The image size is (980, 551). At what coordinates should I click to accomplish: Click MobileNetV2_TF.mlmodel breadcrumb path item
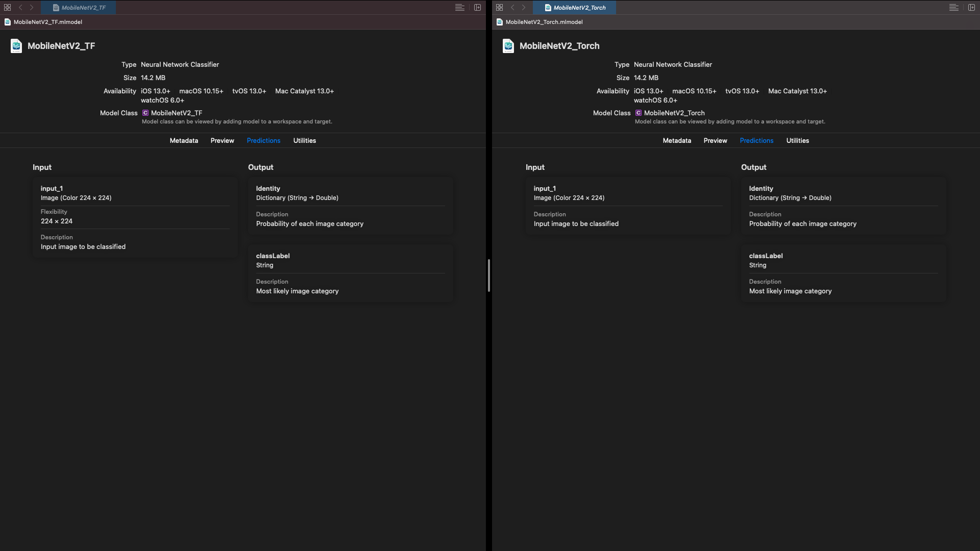tap(47, 22)
